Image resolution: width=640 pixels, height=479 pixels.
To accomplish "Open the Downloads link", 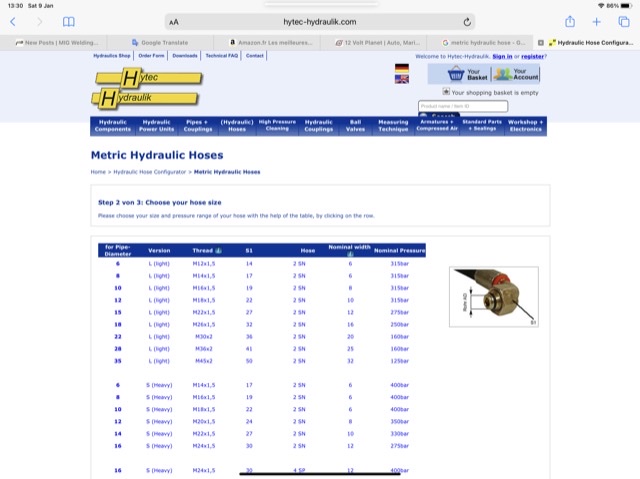I will tap(185, 55).
